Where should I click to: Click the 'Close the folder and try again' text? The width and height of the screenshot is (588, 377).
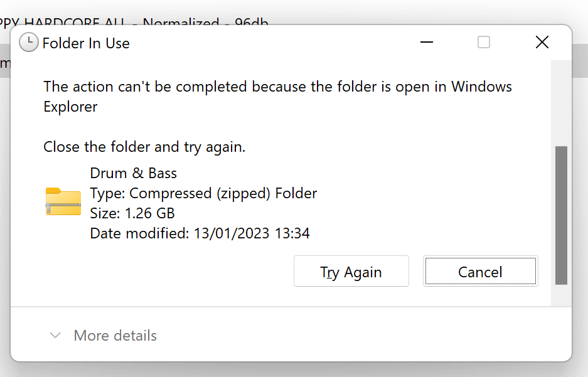(x=144, y=147)
